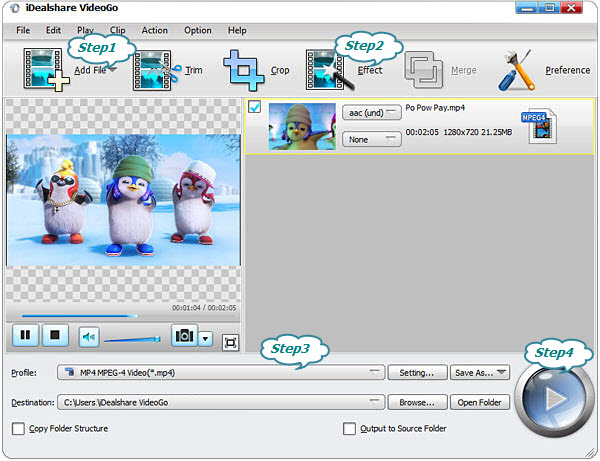Stop the video playback
Viewport: 600px width, 461px height.
tap(55, 335)
